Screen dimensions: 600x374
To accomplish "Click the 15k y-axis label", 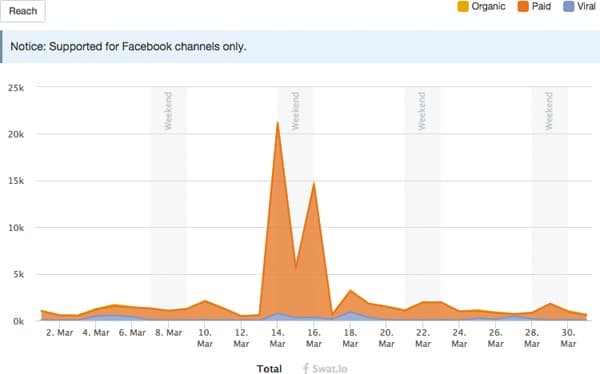I will [16, 181].
